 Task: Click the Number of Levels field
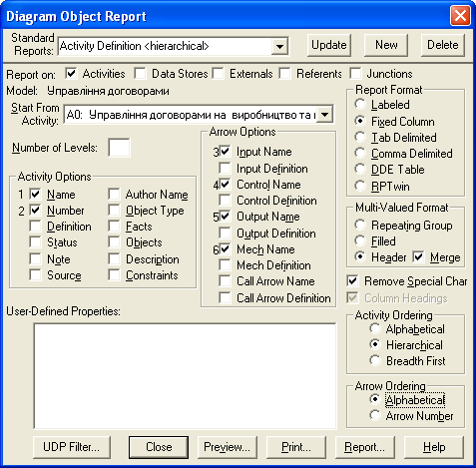[119, 148]
